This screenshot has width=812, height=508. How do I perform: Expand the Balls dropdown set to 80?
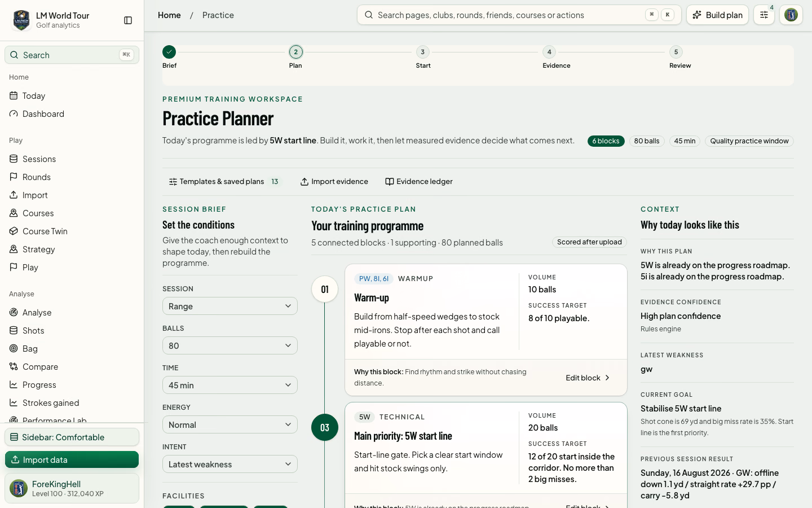(x=230, y=345)
